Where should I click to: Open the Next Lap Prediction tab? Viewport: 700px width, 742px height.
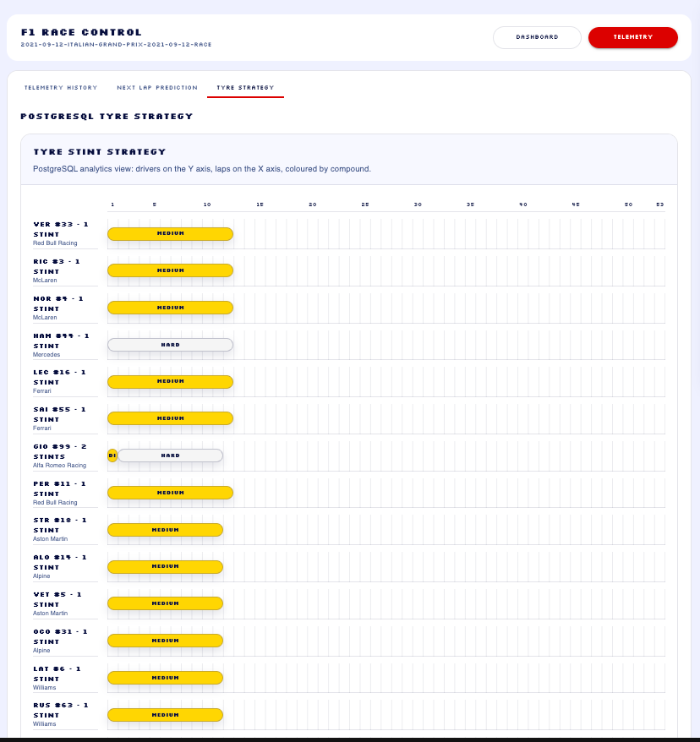click(x=157, y=88)
